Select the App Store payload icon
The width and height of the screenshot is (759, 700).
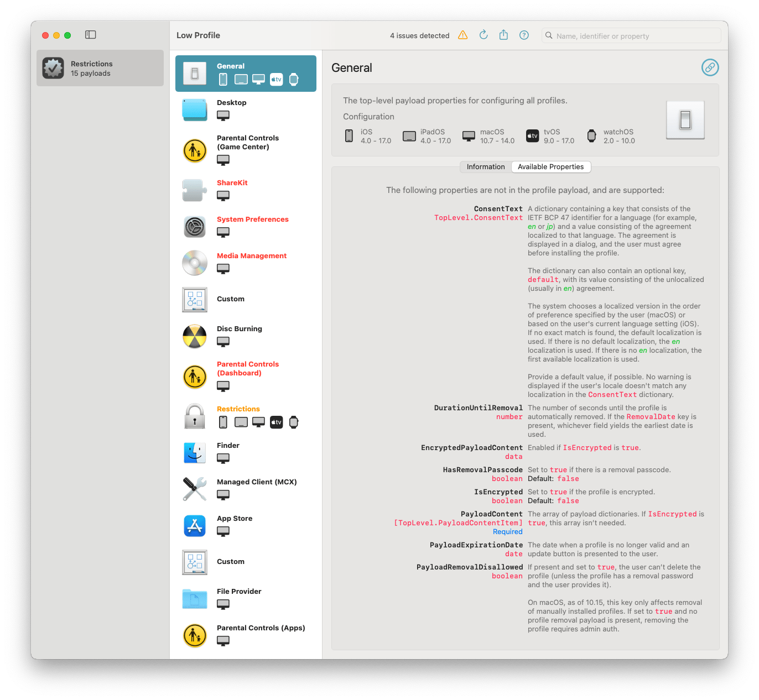(x=194, y=526)
